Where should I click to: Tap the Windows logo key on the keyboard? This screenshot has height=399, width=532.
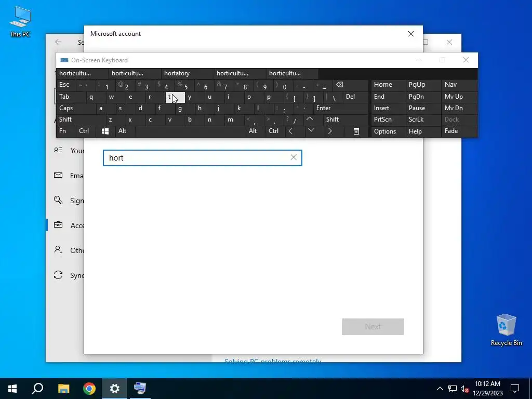click(x=105, y=131)
